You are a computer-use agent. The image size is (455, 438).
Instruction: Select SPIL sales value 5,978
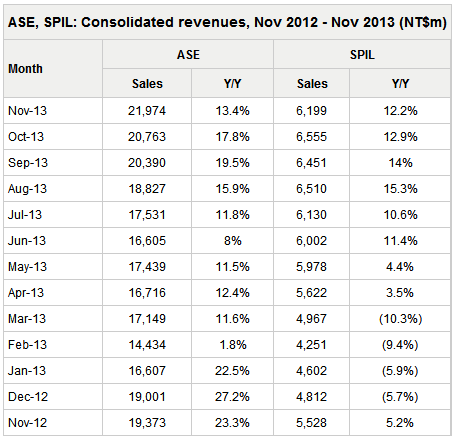[311, 266]
